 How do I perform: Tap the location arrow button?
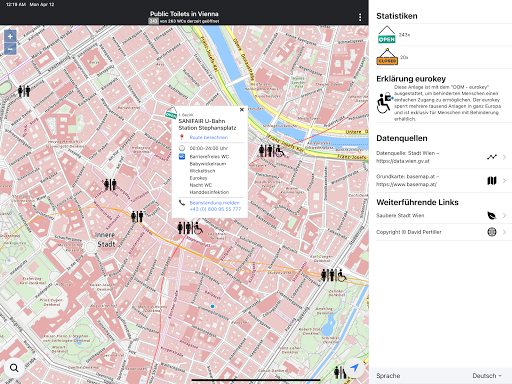click(x=354, y=368)
